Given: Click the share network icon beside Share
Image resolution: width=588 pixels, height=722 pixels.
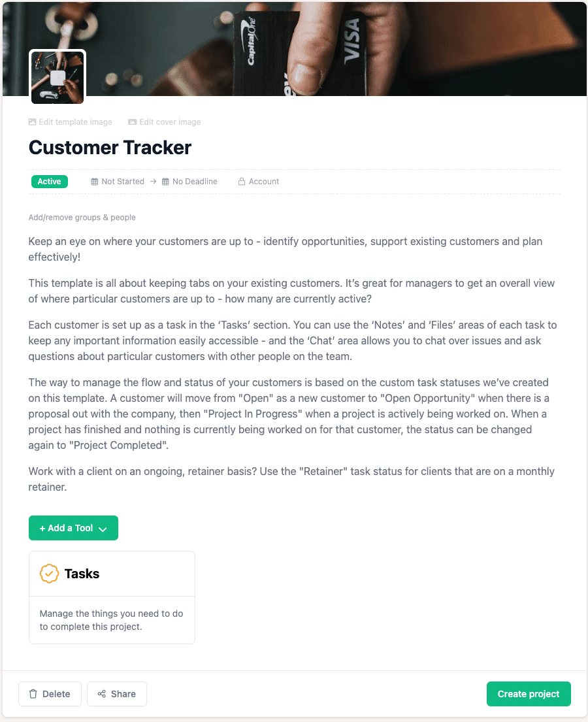Looking at the screenshot, I should [103, 694].
